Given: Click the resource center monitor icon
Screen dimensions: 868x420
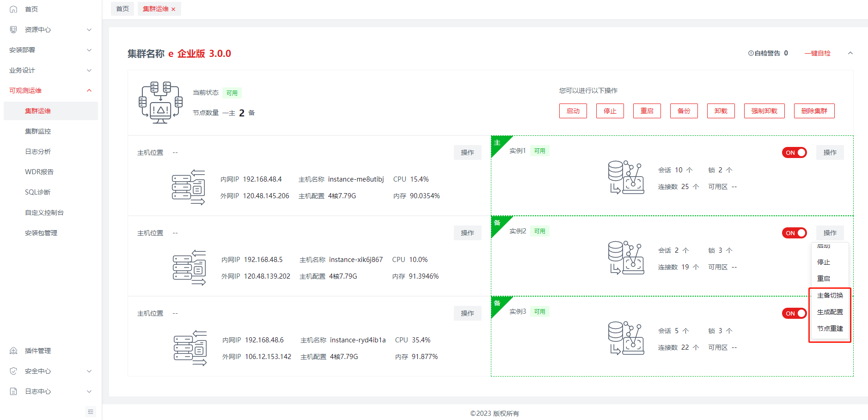Looking at the screenshot, I should pos(13,30).
